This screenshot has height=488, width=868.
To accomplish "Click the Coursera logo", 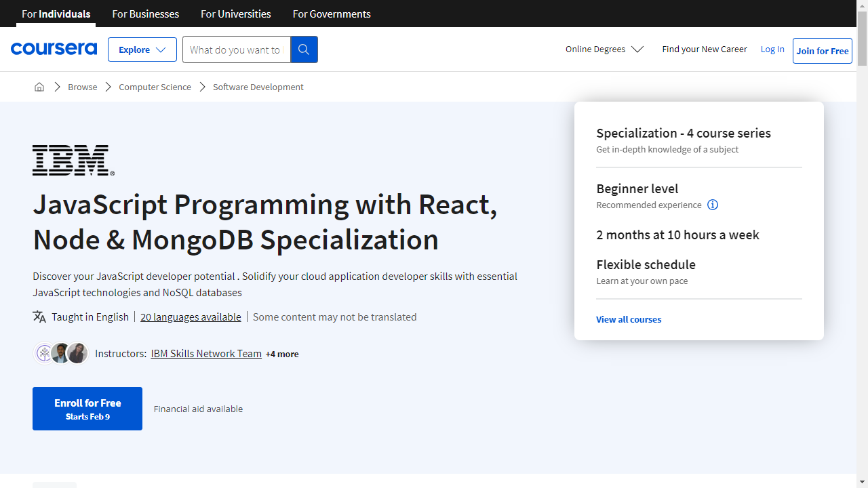I will [54, 49].
